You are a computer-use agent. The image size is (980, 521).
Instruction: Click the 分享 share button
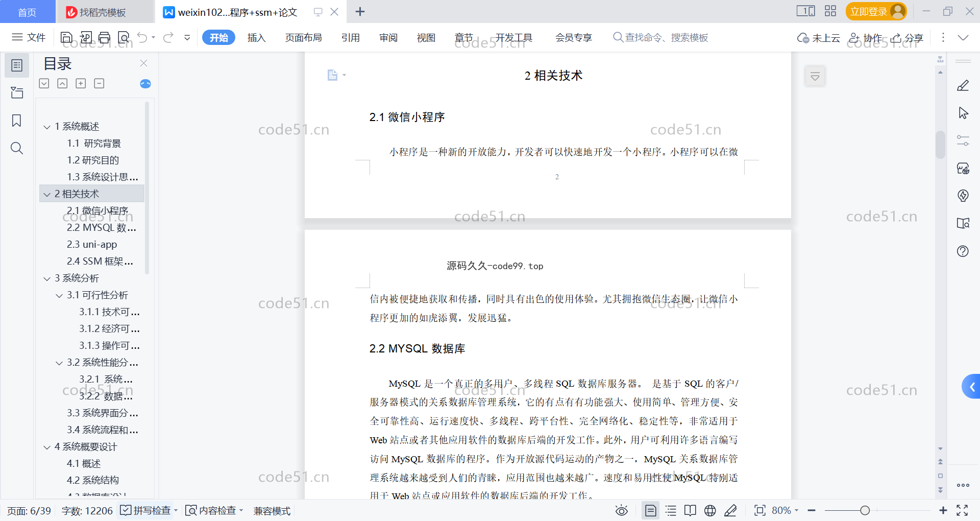[907, 38]
